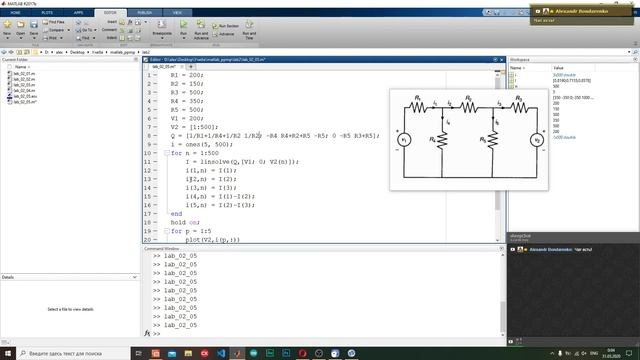The image size is (640, 360).
Task: Click the plus button for a new editor tab
Action: point(191,67)
